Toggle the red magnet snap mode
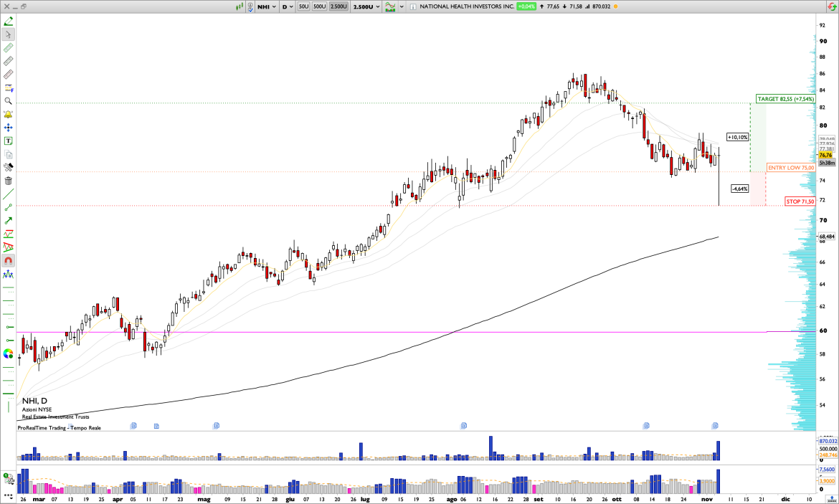 pyautogui.click(x=9, y=261)
